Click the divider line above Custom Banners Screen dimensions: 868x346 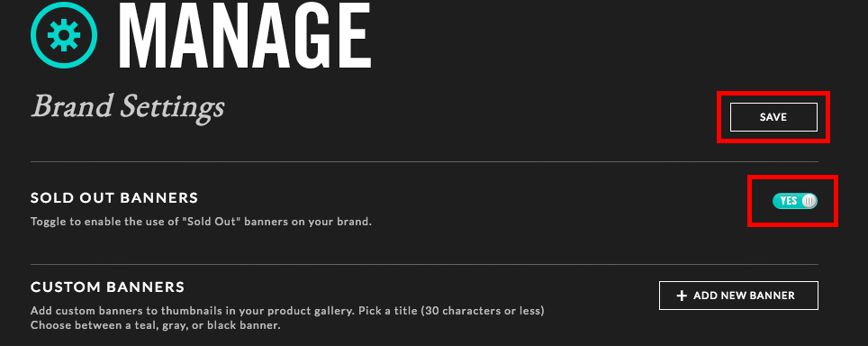[424, 265]
